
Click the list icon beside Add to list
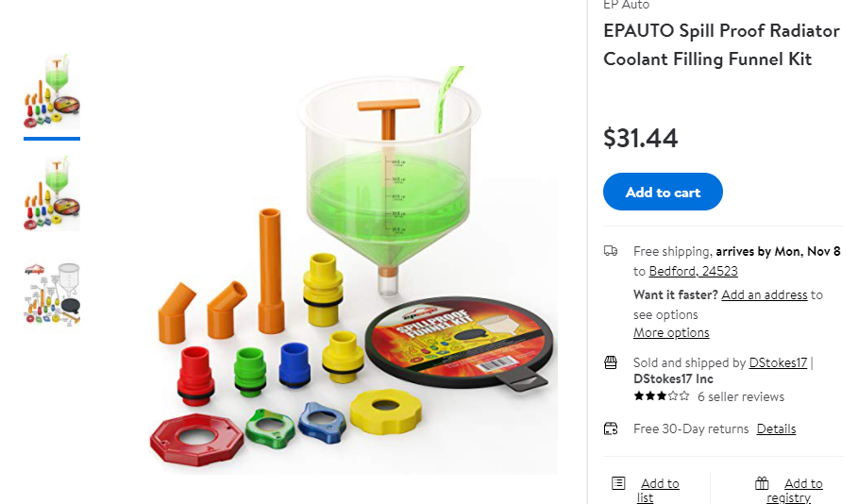618,483
